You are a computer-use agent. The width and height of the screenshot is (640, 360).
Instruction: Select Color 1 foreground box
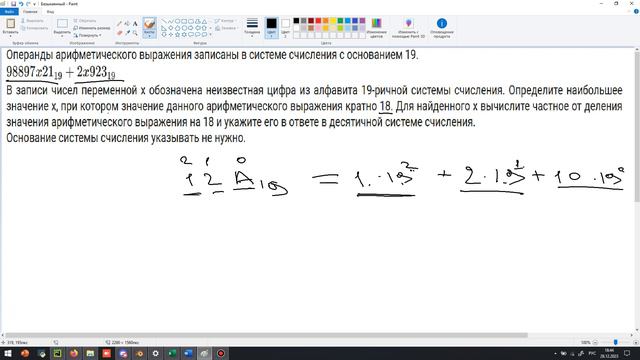coord(271,27)
